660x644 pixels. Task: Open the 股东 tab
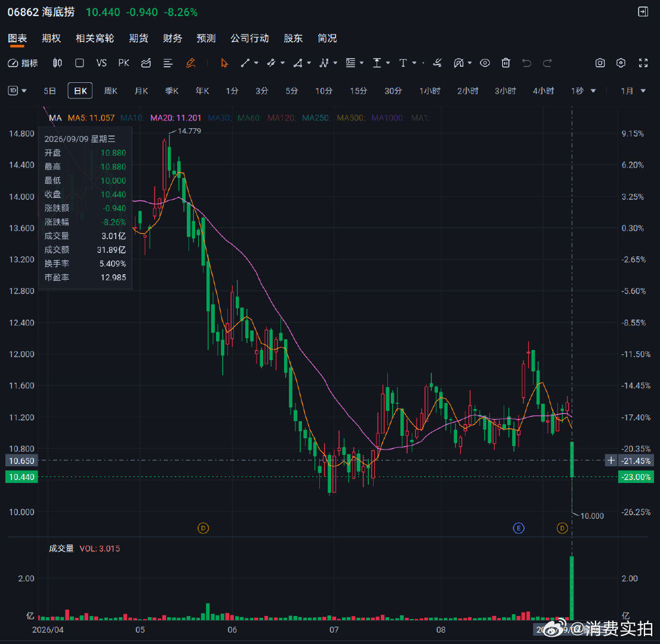click(294, 38)
